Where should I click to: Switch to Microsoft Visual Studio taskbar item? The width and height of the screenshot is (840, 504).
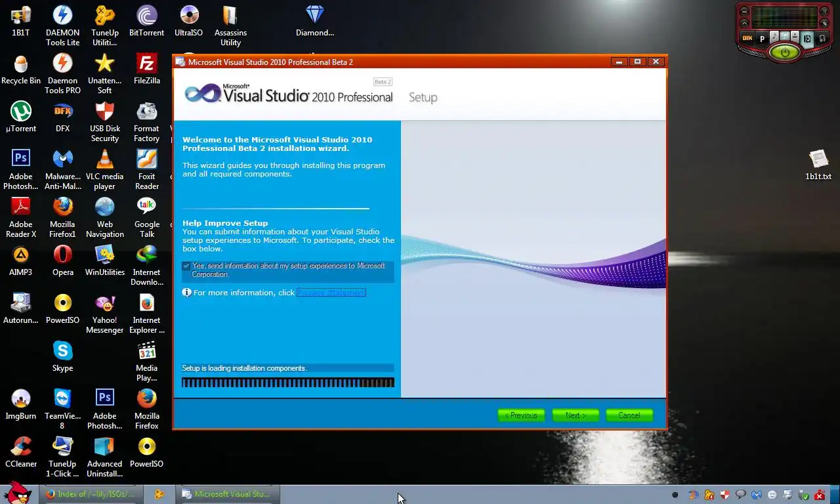coord(227,494)
